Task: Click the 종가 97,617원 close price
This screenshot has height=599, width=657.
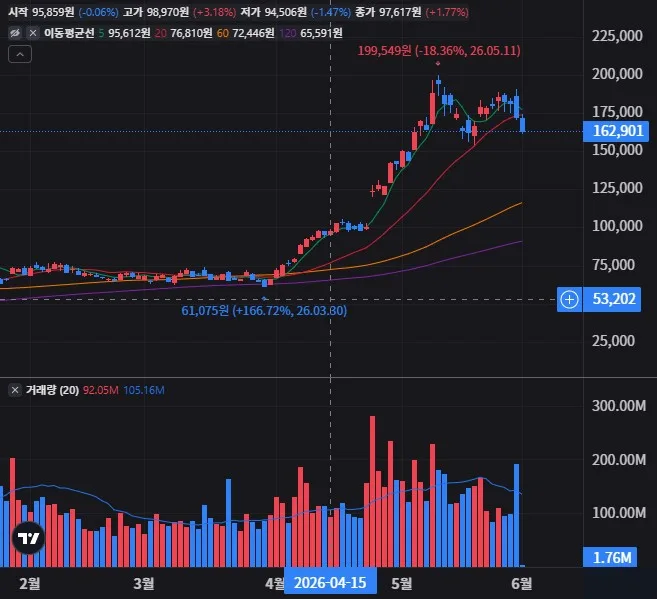Action: click(388, 12)
